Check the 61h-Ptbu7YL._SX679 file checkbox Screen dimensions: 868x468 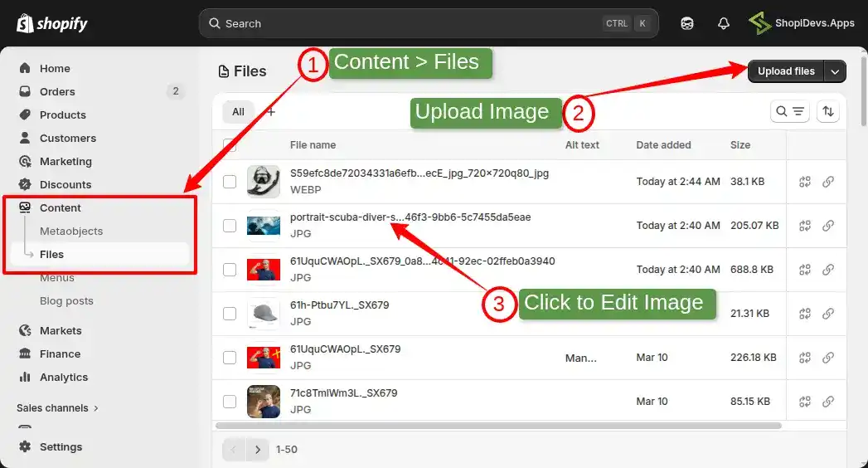230,314
